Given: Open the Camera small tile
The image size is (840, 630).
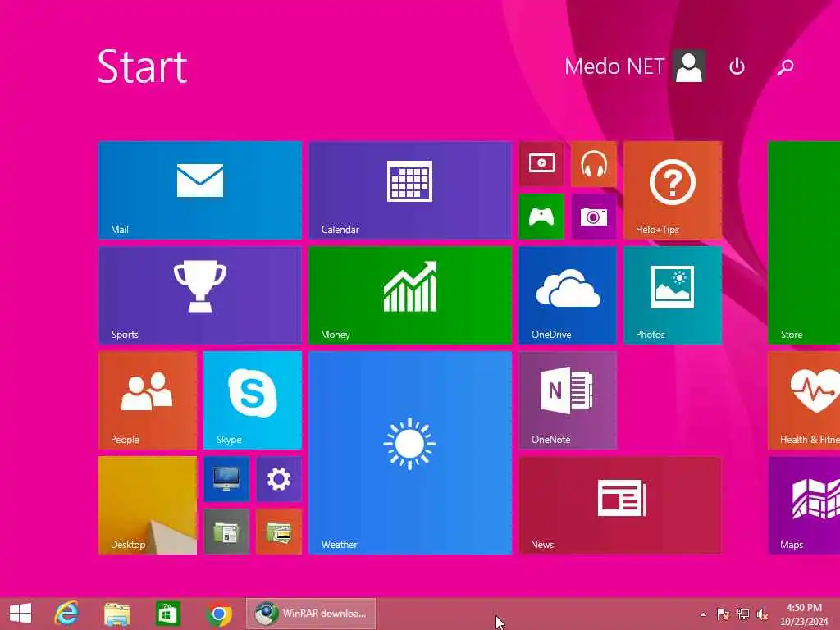Looking at the screenshot, I should [594, 217].
